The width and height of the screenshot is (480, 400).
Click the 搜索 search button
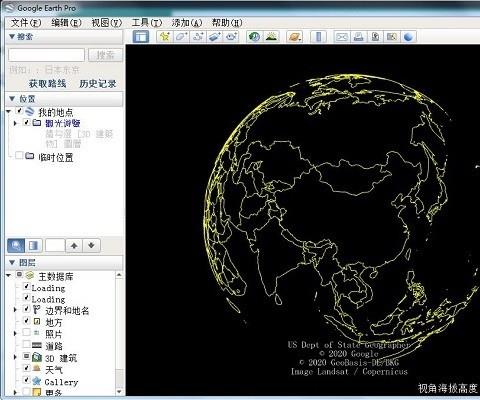[105, 55]
